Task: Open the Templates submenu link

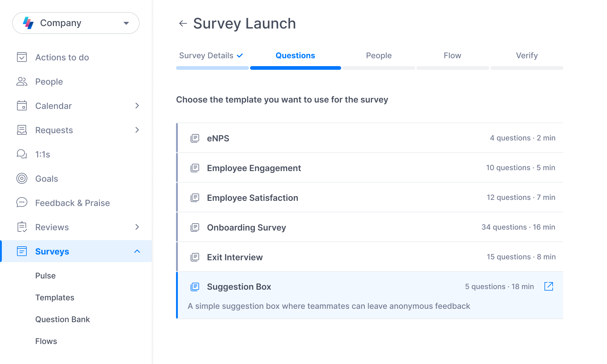Action: [55, 297]
